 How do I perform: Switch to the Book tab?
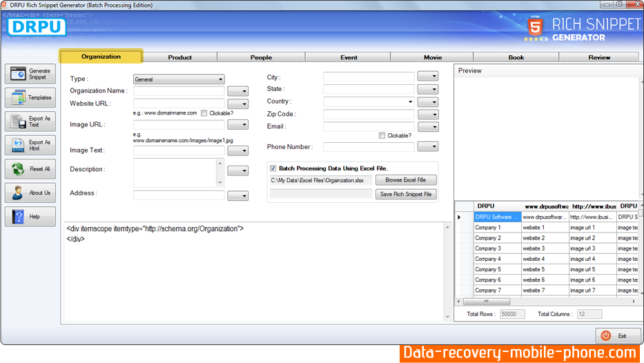coord(516,57)
